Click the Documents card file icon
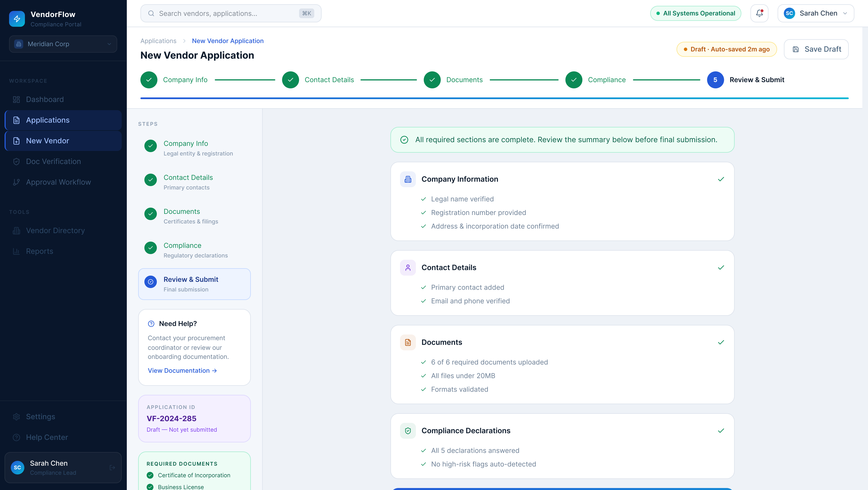This screenshot has height=490, width=868. point(408,342)
